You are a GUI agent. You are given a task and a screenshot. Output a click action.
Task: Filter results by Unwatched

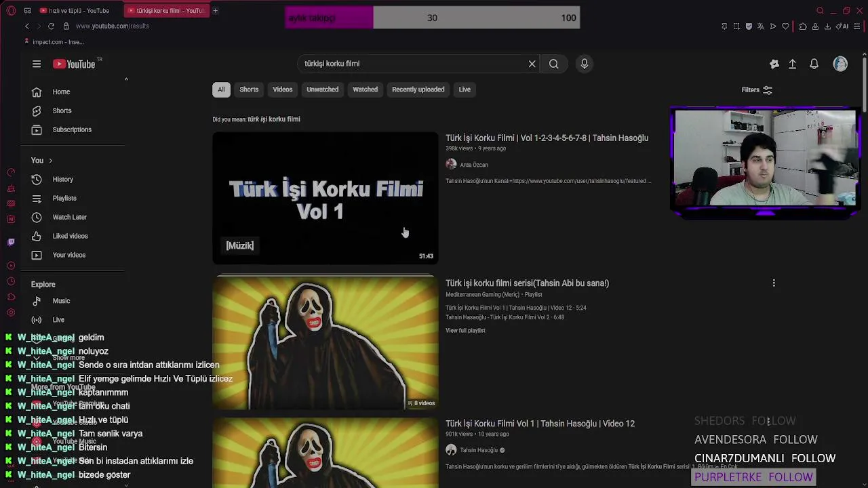coord(323,89)
